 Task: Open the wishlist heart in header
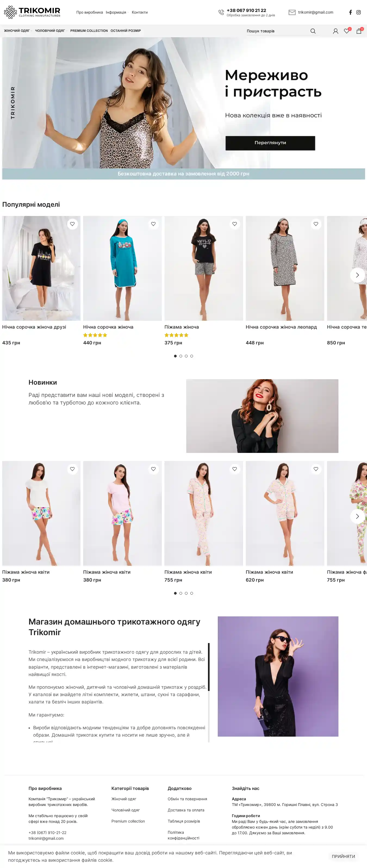point(346,31)
